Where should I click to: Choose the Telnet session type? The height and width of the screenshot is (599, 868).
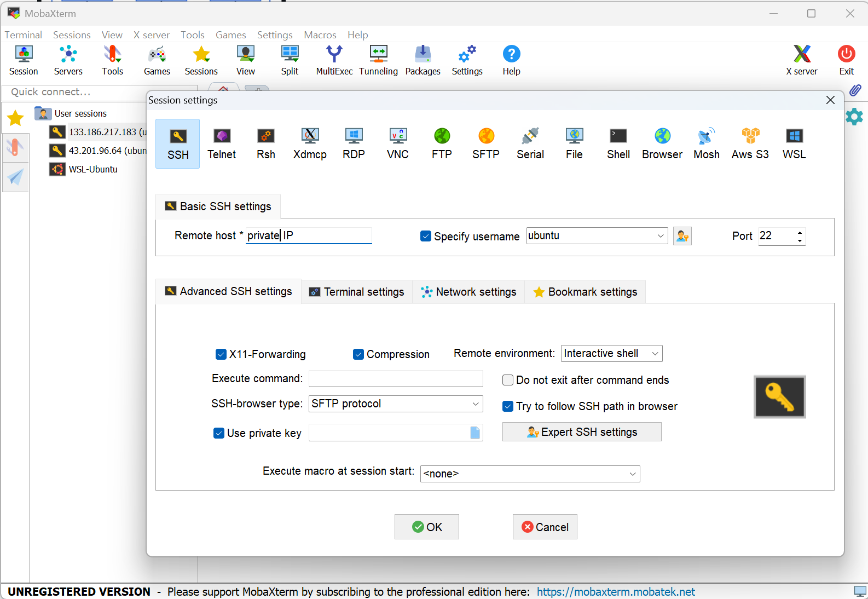coord(222,143)
